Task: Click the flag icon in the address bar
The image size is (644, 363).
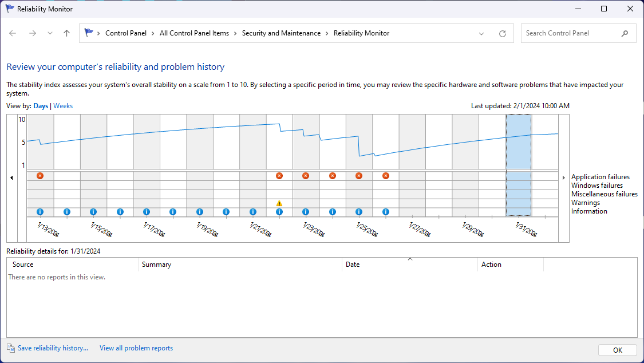Action: pos(88,33)
